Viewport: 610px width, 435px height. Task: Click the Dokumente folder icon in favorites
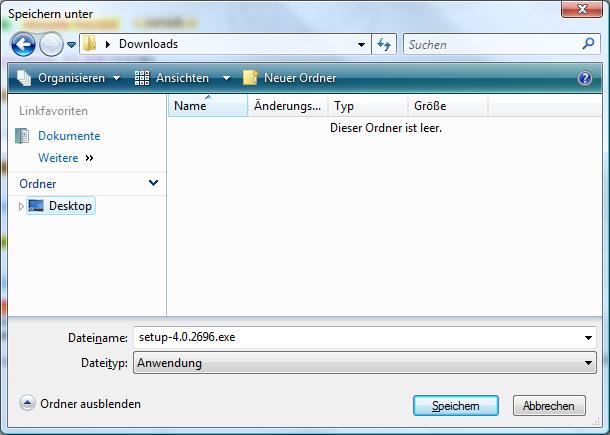tap(23, 136)
